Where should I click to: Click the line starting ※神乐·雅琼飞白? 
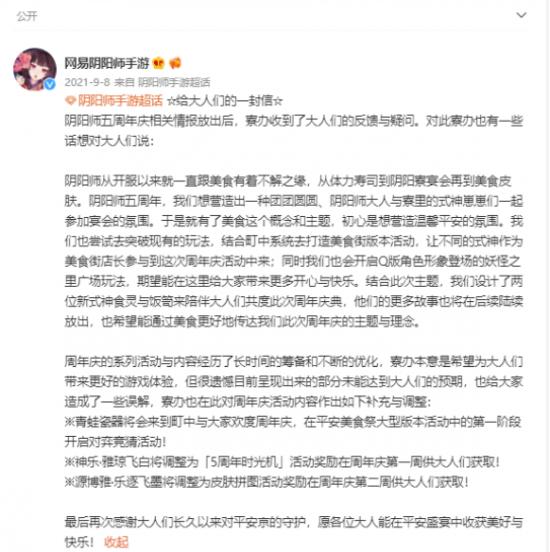click(x=282, y=462)
